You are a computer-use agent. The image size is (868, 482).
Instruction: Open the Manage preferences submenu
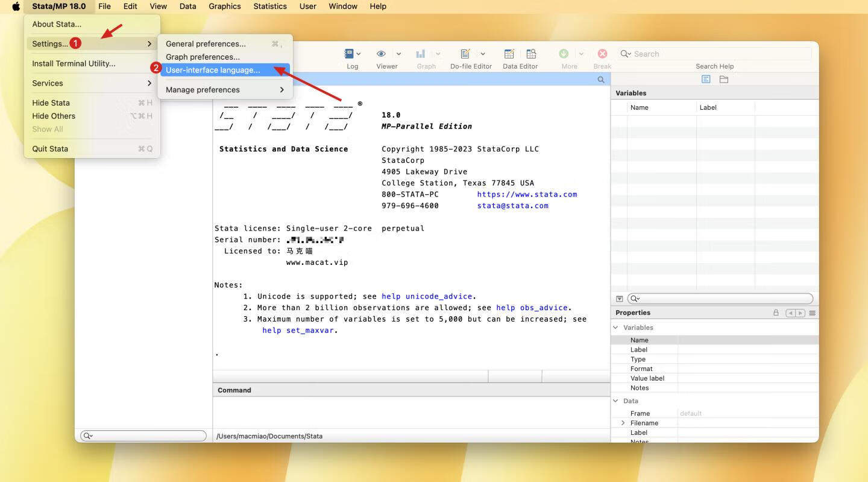pyautogui.click(x=225, y=89)
